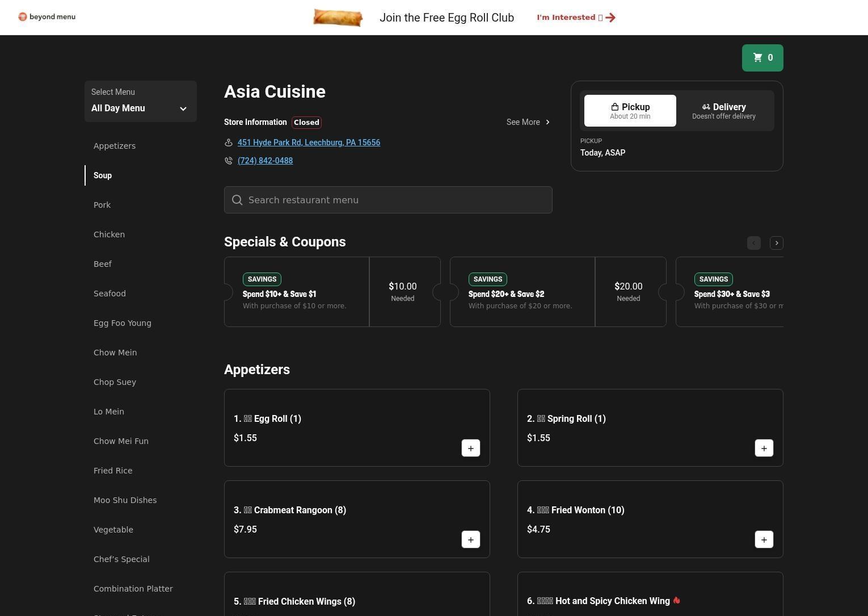The width and height of the screenshot is (868, 616).
Task: Select the Spend $20+ & Save $2 coupon
Action: pos(522,292)
